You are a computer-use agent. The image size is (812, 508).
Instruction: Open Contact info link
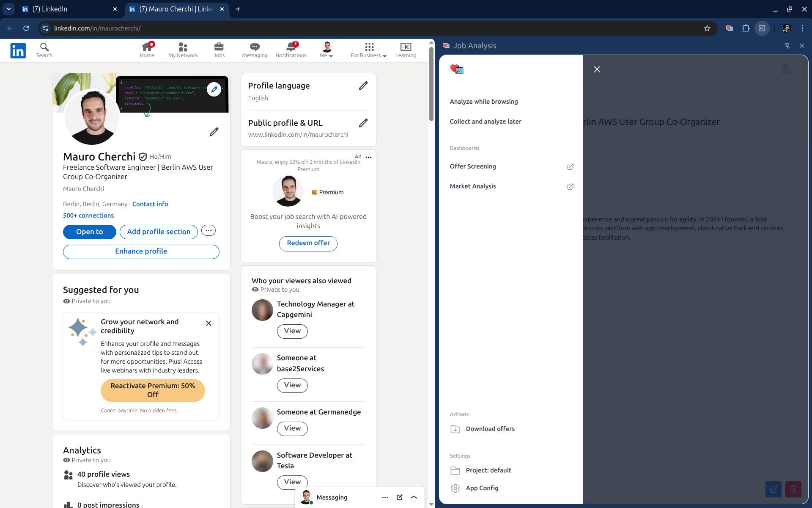(x=150, y=204)
